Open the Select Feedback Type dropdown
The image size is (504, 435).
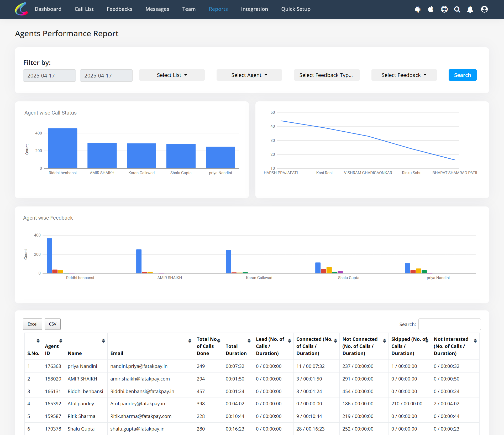click(x=326, y=75)
